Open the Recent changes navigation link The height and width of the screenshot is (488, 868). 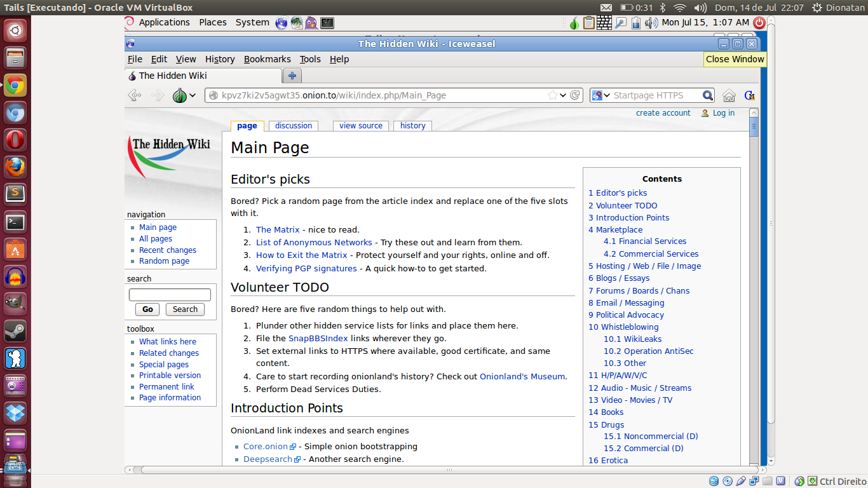[x=168, y=250]
